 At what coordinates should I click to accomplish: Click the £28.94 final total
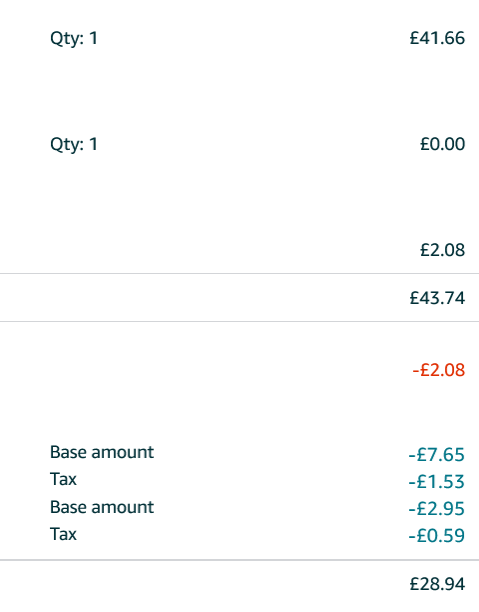(437, 584)
